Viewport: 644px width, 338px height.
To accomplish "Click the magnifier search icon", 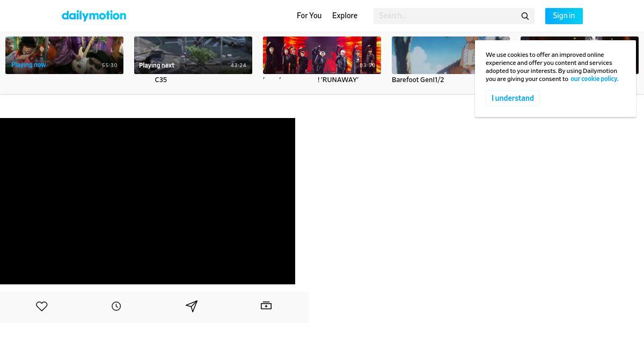I will (x=525, y=16).
